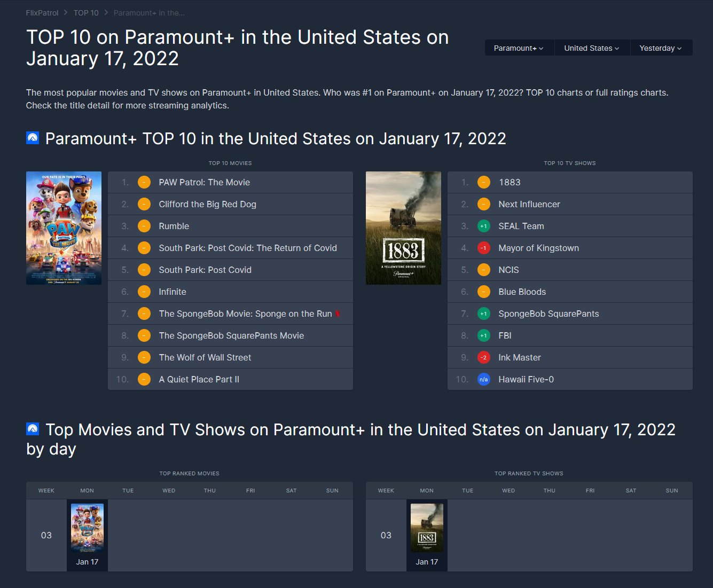This screenshot has width=713, height=588.
Task: Open the United States country dropdown
Action: (x=592, y=48)
